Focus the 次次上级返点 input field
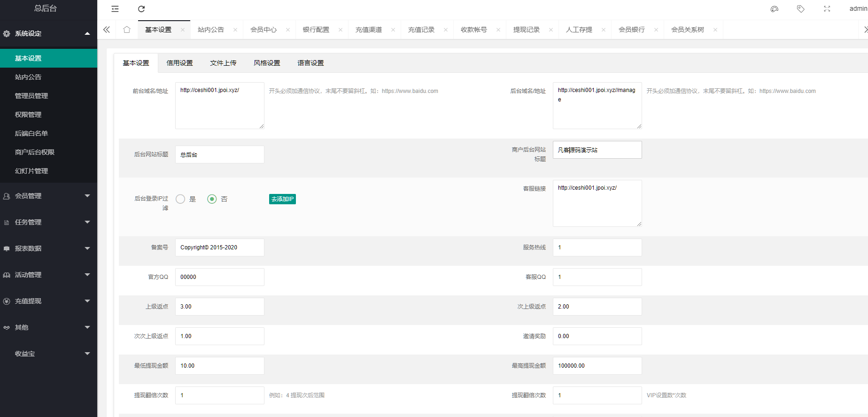868x417 pixels. tap(220, 336)
